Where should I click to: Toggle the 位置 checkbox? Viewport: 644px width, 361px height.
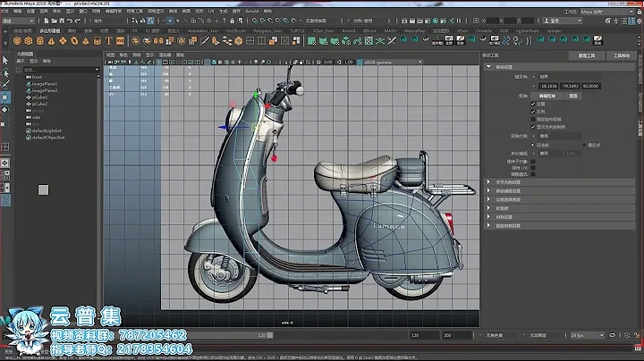point(533,104)
